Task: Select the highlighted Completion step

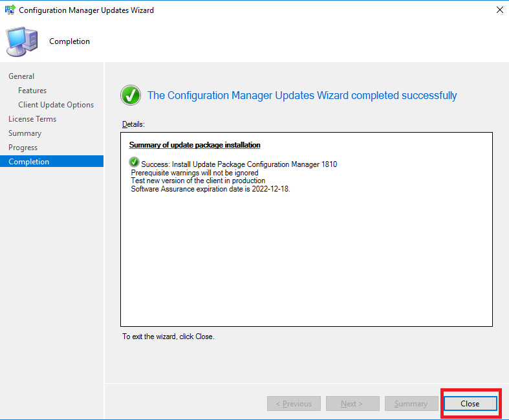Action: [52, 161]
